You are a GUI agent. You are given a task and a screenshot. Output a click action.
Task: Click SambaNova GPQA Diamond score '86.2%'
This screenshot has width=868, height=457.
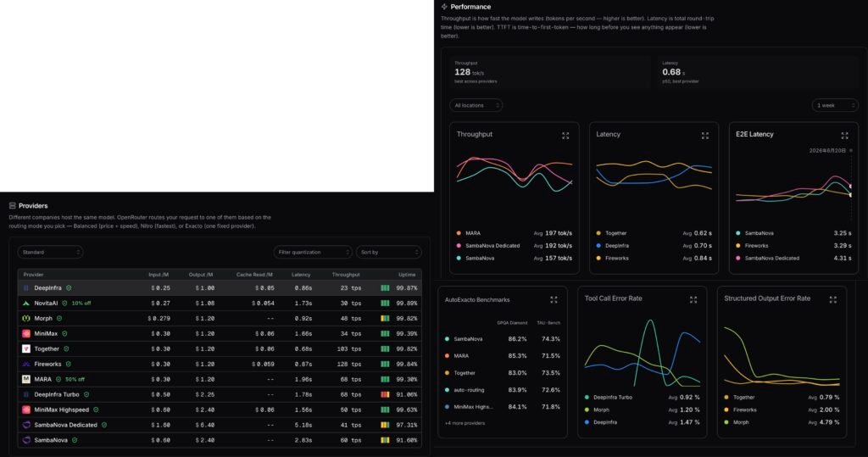(517, 339)
